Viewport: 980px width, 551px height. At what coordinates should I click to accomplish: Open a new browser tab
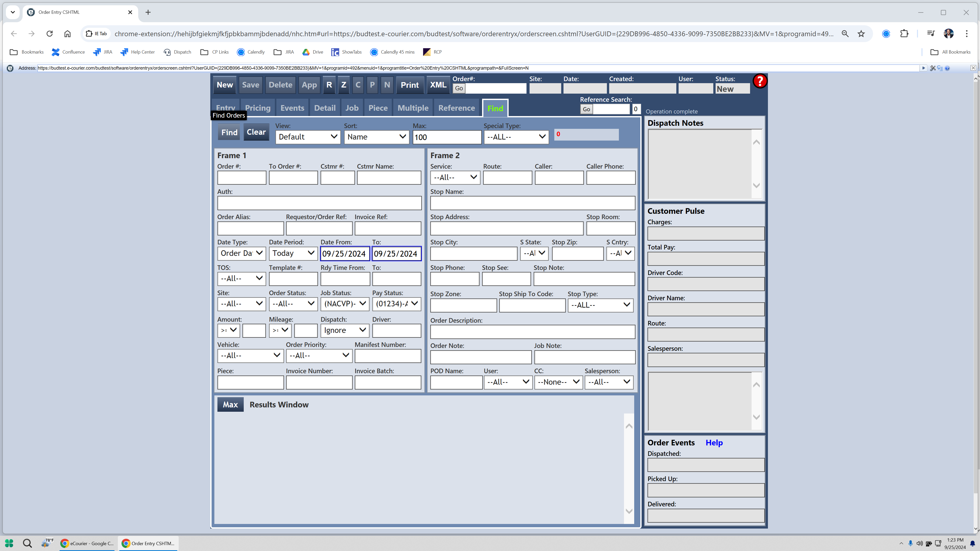click(x=148, y=12)
